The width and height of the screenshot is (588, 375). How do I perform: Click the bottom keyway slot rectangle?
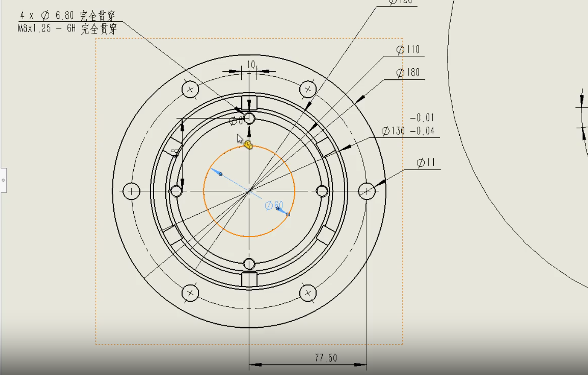pyautogui.click(x=249, y=279)
